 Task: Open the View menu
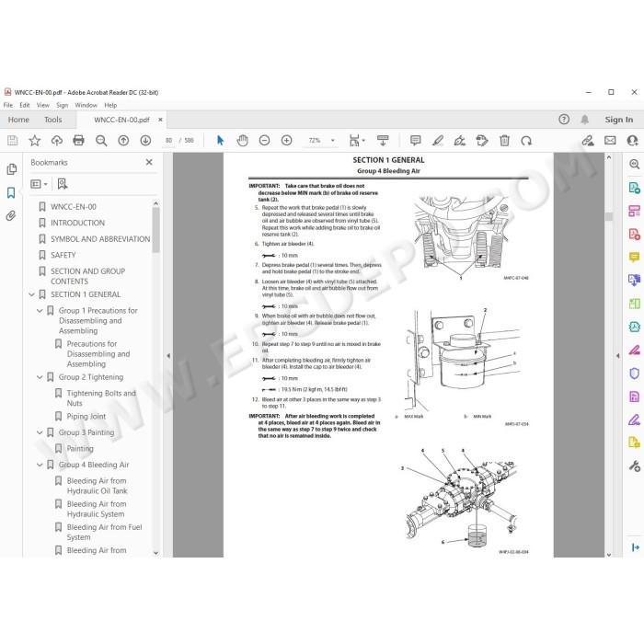tap(43, 105)
